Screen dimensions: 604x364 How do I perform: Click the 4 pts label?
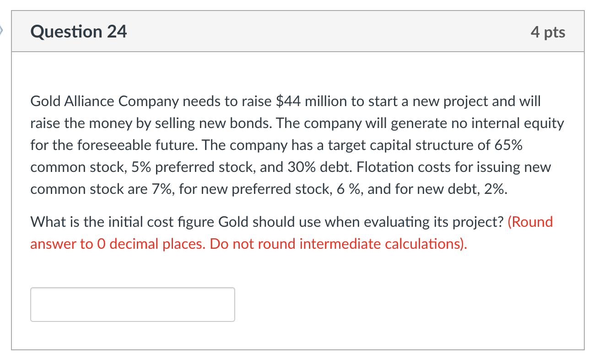tap(549, 32)
